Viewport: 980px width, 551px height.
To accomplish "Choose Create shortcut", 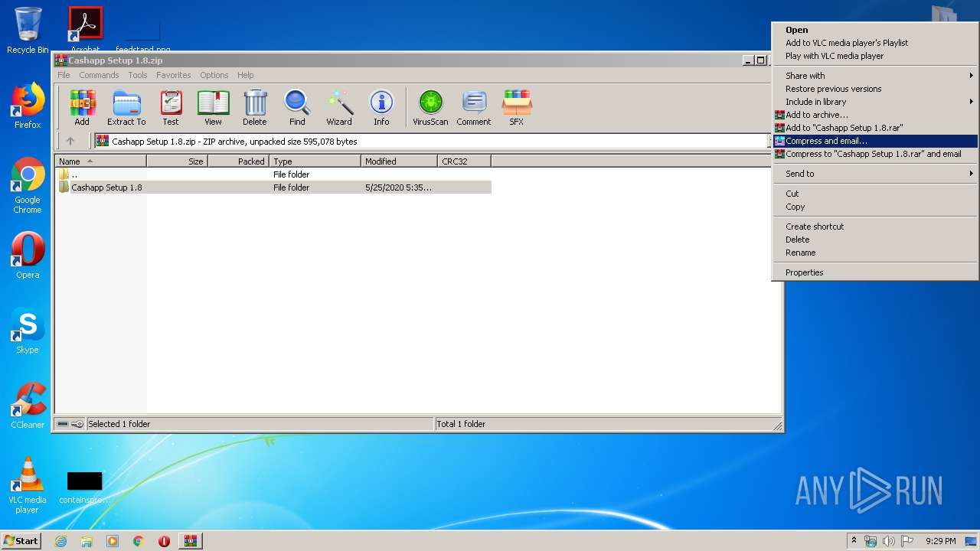I will [874, 227].
